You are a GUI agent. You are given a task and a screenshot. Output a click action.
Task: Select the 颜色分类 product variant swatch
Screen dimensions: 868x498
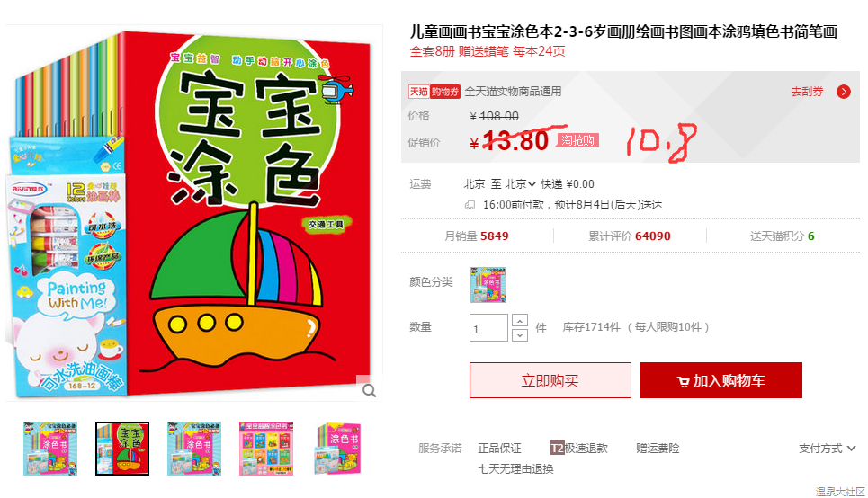(488, 285)
